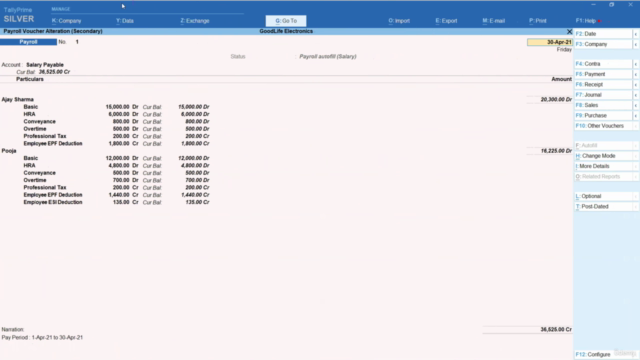The image size is (640, 360).
Task: Click the Payroll voucher type label
Action: (28, 42)
